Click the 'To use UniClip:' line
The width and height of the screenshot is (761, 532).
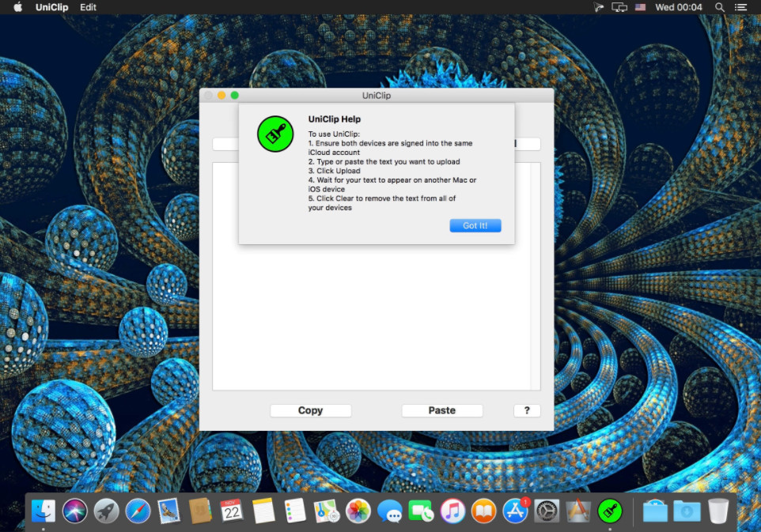click(x=334, y=134)
